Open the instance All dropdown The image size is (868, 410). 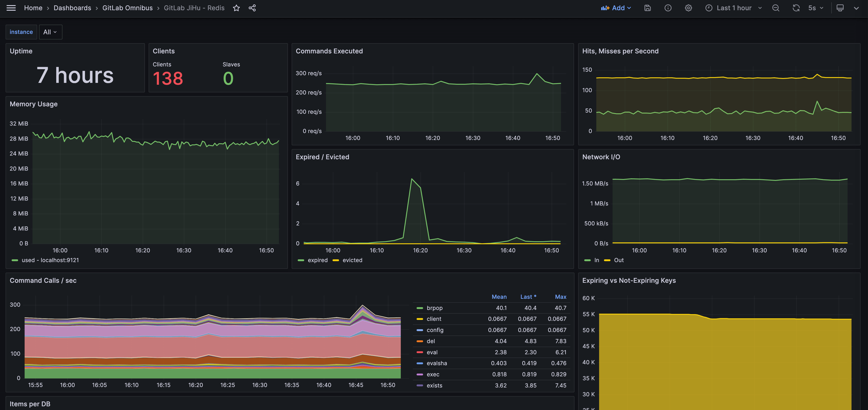pos(50,32)
